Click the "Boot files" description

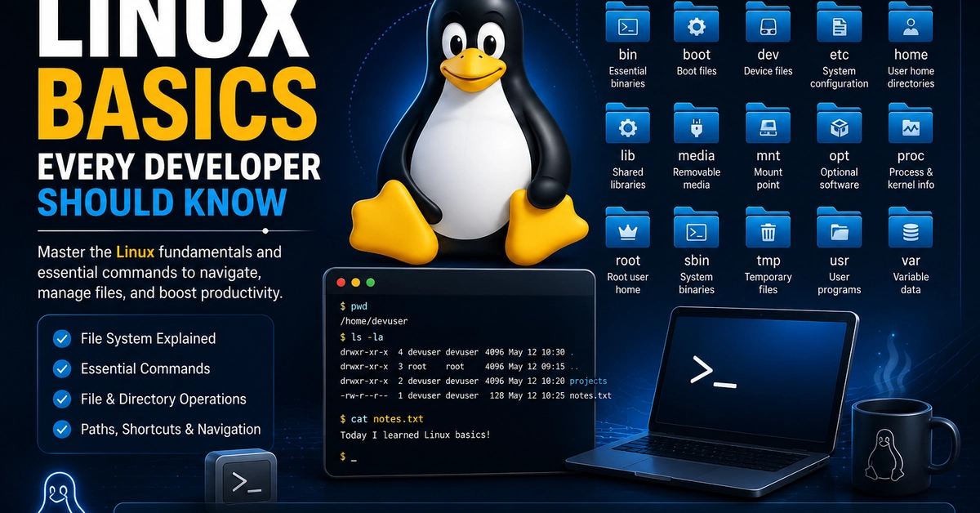coord(697,71)
